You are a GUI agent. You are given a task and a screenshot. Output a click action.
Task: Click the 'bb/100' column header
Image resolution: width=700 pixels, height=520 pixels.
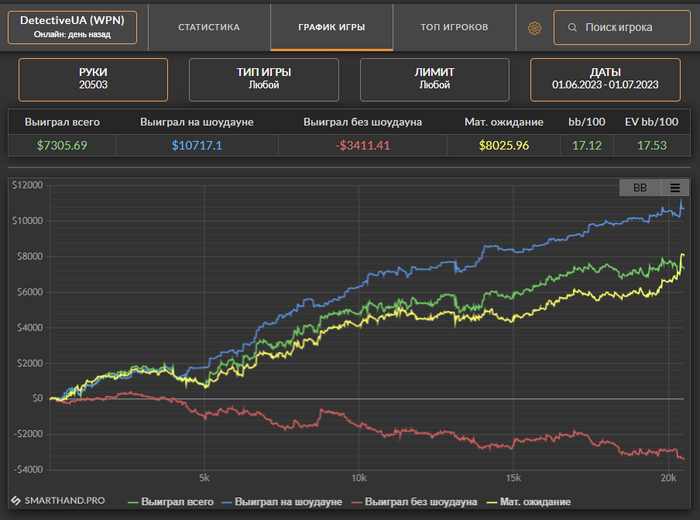(587, 122)
